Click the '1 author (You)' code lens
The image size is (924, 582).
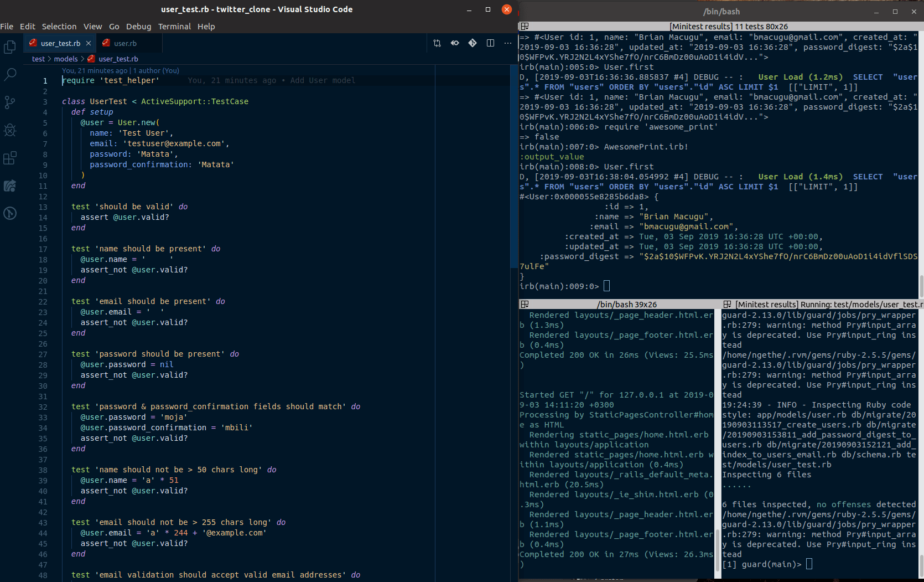[x=156, y=71]
